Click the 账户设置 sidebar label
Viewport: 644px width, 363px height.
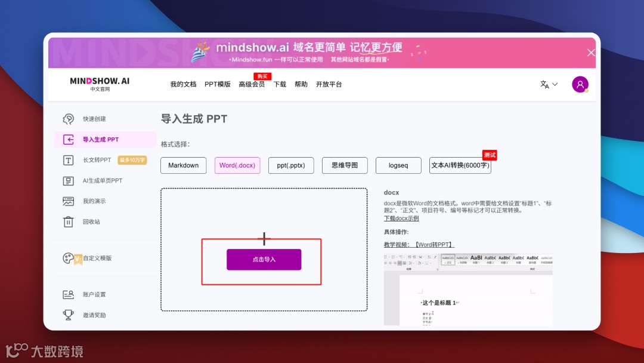(x=94, y=294)
